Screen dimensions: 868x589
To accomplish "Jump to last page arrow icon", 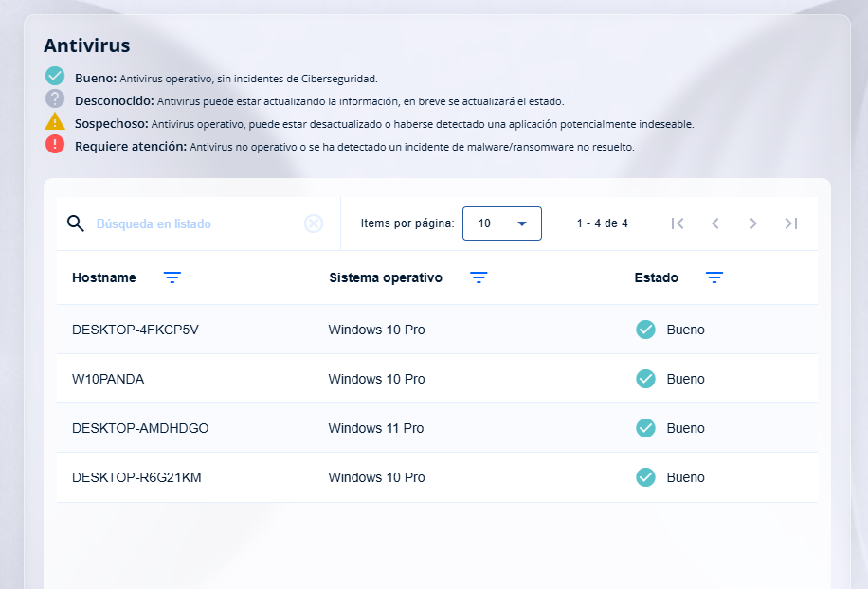I will point(791,223).
